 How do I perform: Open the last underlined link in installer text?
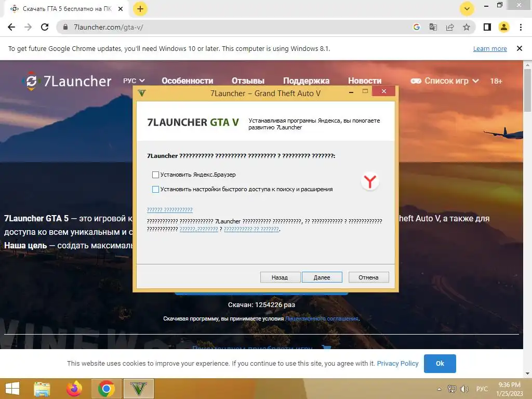(x=251, y=229)
